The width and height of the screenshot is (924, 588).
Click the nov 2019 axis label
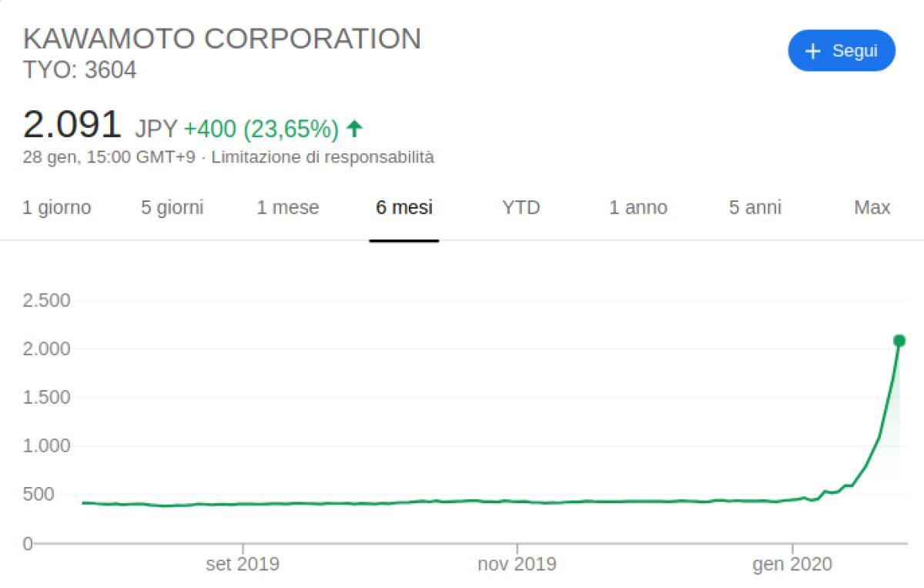pyautogui.click(x=517, y=565)
